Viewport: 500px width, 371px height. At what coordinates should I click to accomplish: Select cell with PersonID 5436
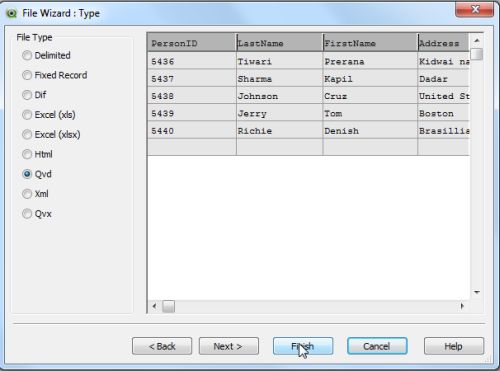coord(192,61)
